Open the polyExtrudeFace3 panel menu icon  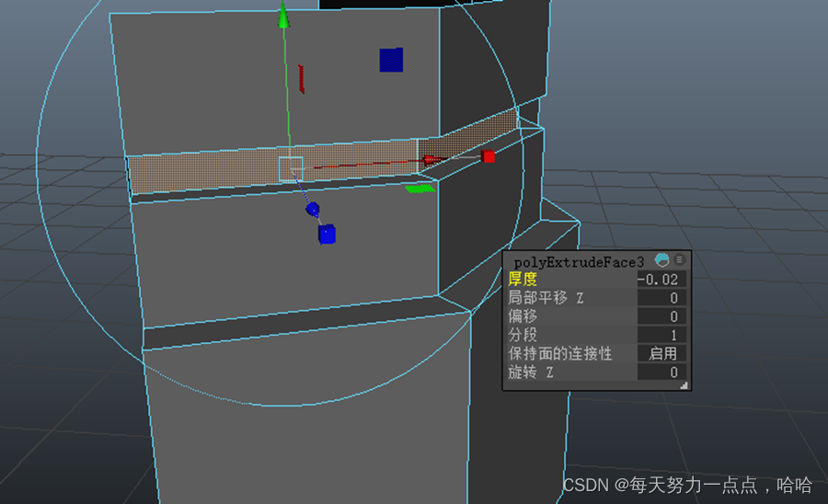[679, 260]
